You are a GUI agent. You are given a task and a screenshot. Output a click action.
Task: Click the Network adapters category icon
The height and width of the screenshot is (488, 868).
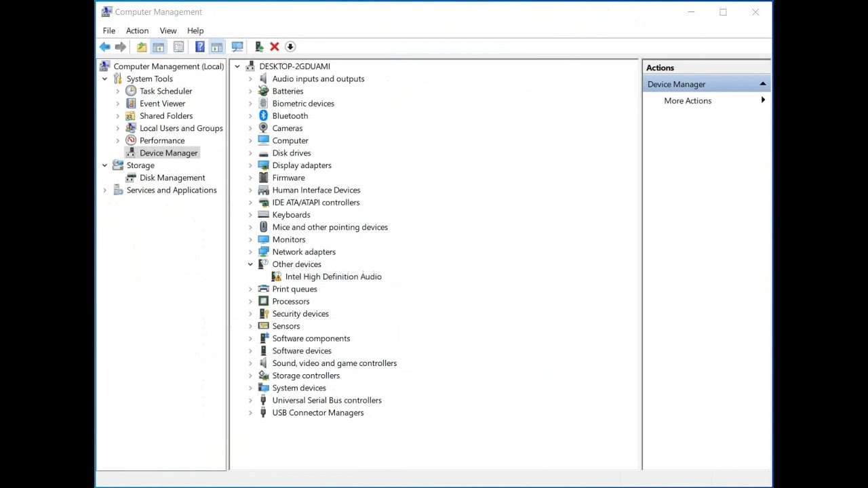click(x=264, y=251)
